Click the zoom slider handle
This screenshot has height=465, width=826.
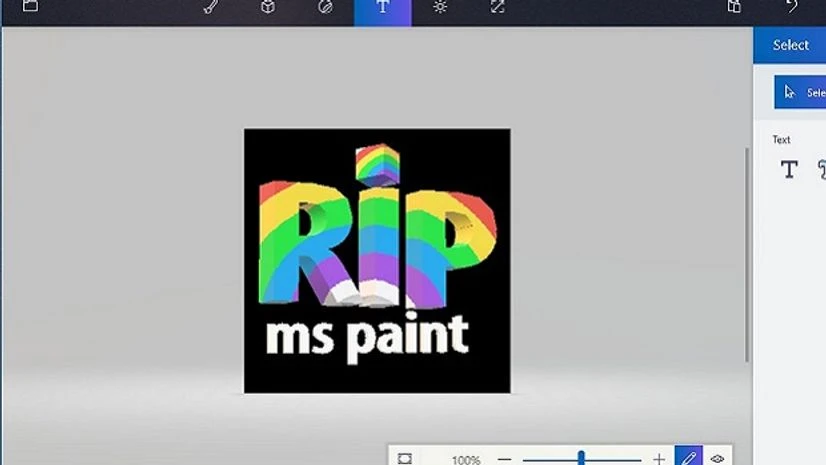(x=581, y=458)
